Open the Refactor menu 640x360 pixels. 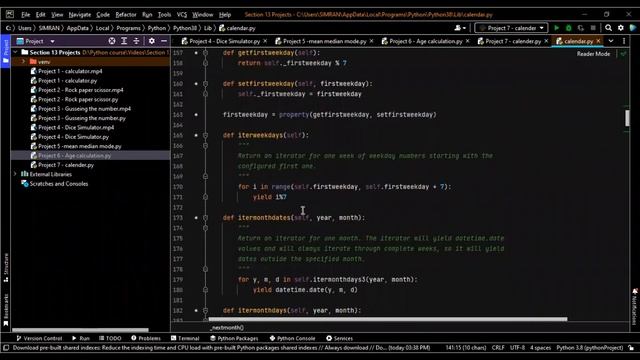pyautogui.click(x=126, y=15)
